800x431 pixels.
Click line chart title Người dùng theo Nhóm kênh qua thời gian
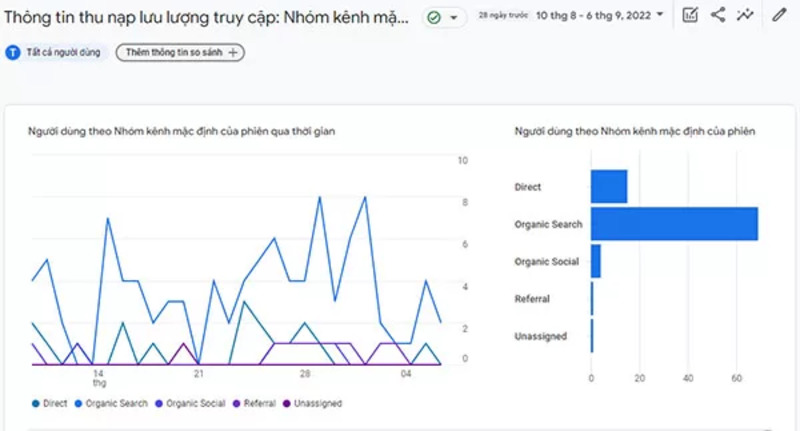pos(181,131)
